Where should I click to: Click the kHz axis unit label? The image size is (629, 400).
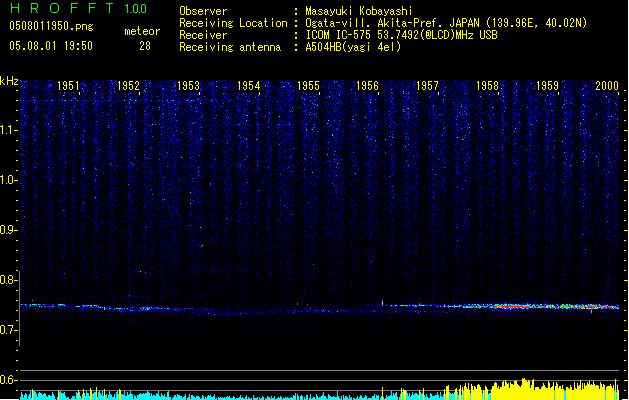pos(9,81)
